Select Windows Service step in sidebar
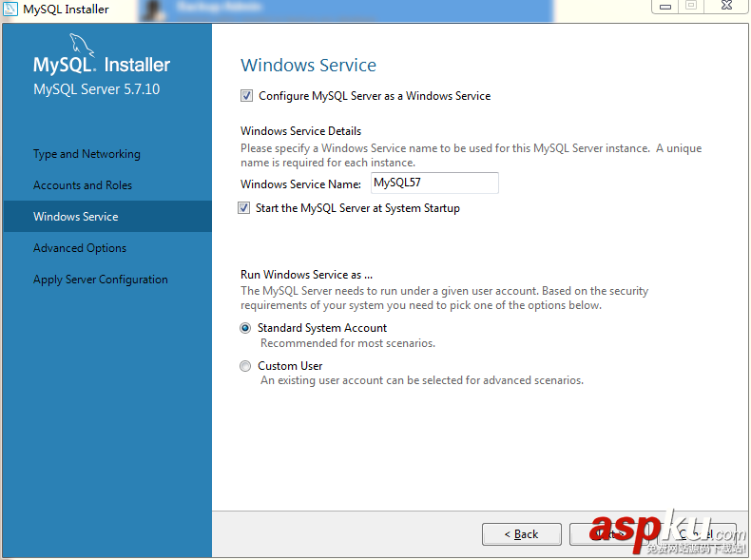751x560 pixels. (x=107, y=217)
